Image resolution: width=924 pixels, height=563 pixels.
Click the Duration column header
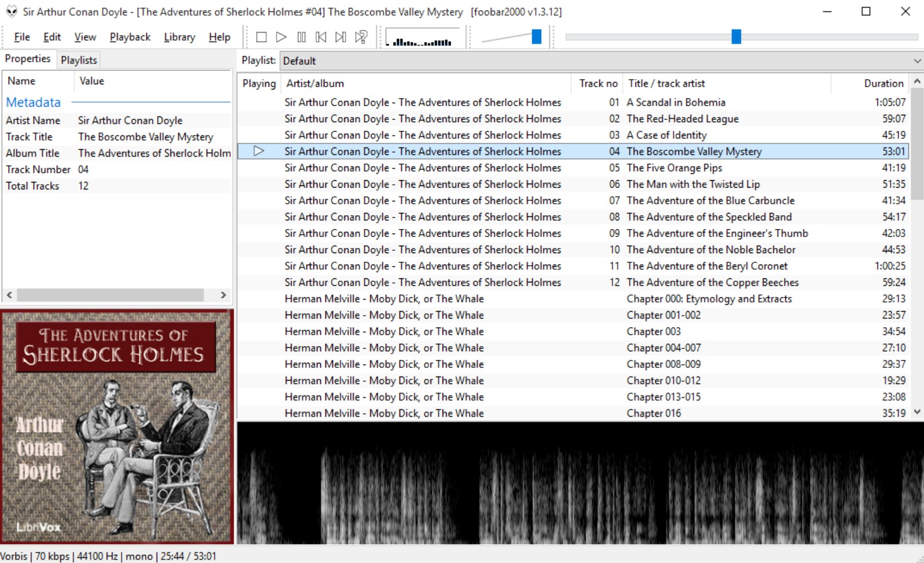pos(882,83)
